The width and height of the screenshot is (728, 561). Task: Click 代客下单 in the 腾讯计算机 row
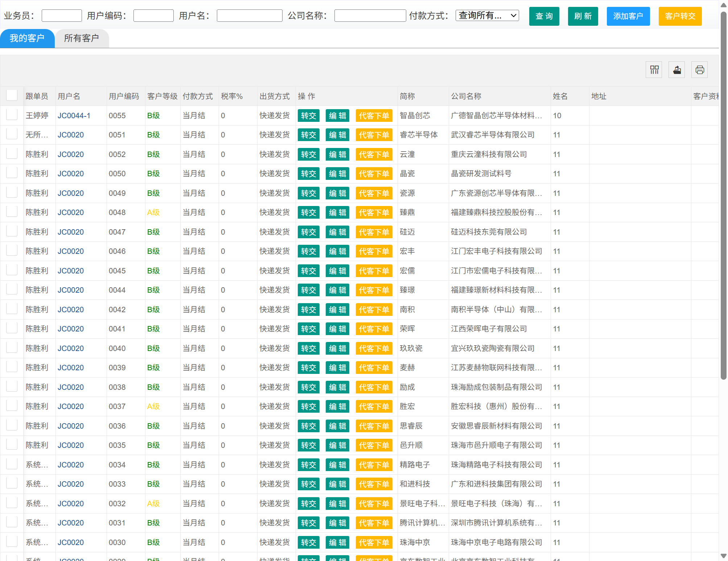[x=374, y=523]
